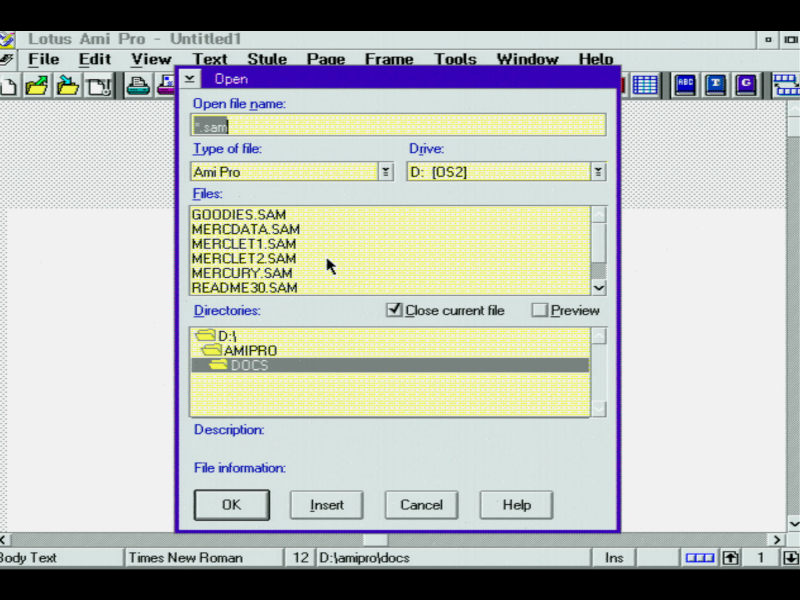Expand the Drive dropdown arrow
800x600 pixels.
[598, 172]
